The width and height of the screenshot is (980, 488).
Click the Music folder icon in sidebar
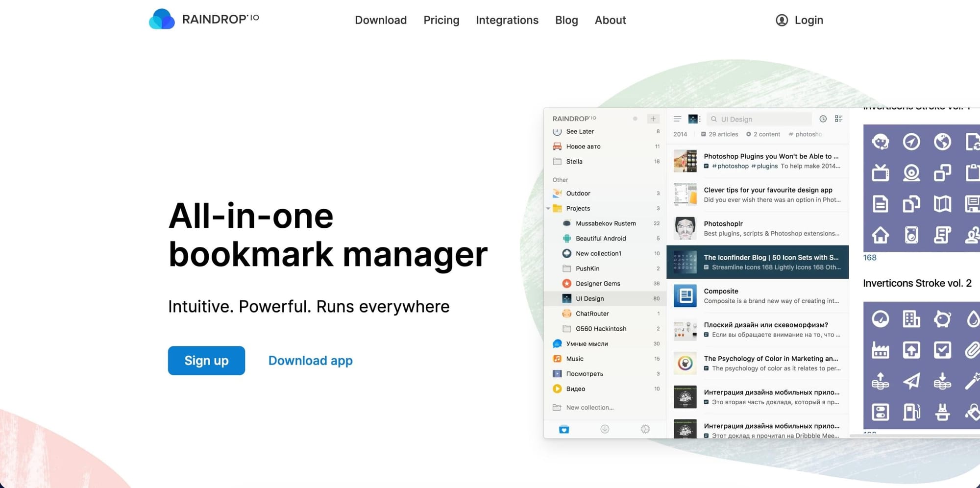[557, 359]
